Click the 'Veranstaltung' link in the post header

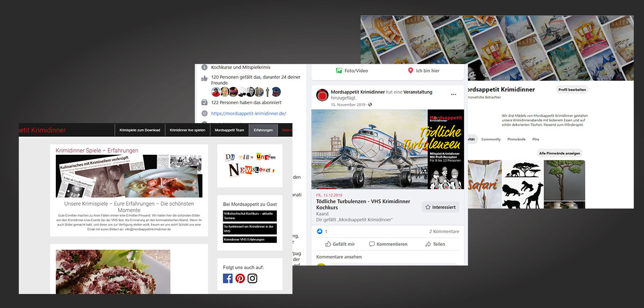pyautogui.click(x=418, y=92)
